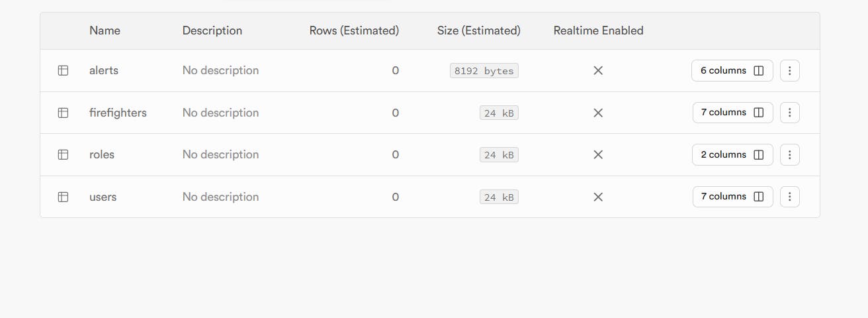View the 6 columns of alerts
The height and width of the screenshot is (318, 868).
click(732, 70)
